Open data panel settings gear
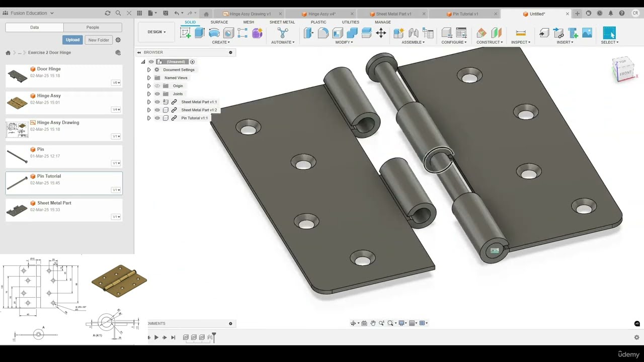Screen dimensions: 644x362 click(118, 40)
